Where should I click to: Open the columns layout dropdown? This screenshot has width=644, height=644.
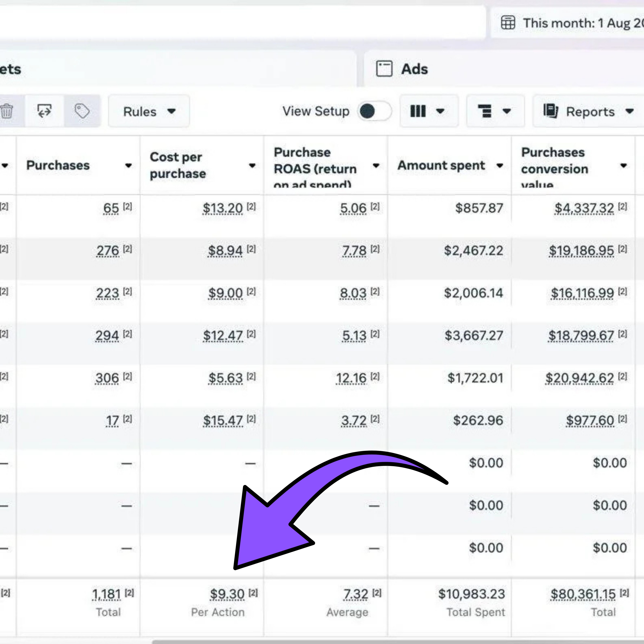click(429, 111)
